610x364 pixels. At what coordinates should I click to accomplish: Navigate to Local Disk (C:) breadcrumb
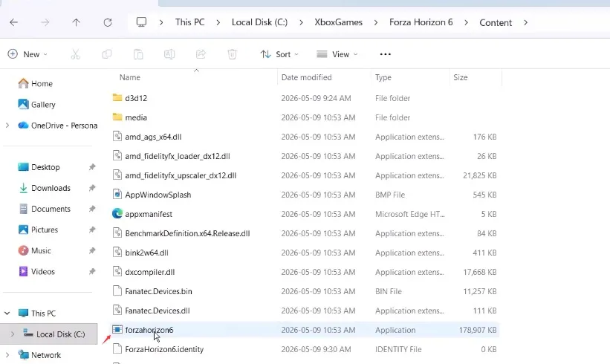pyautogui.click(x=259, y=22)
